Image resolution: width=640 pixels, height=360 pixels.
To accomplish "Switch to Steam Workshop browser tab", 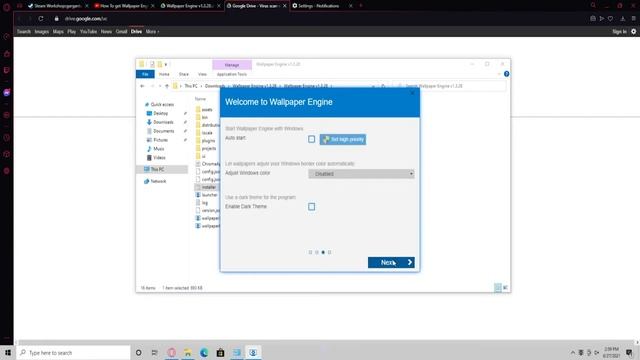I will (x=58, y=6).
